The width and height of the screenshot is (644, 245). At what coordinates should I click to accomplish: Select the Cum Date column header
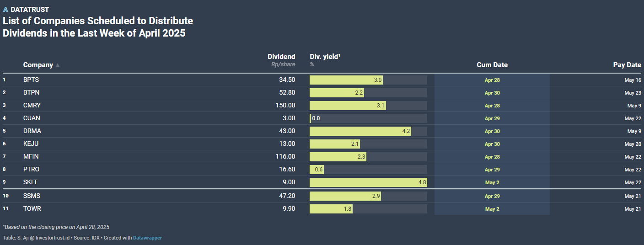[492, 65]
